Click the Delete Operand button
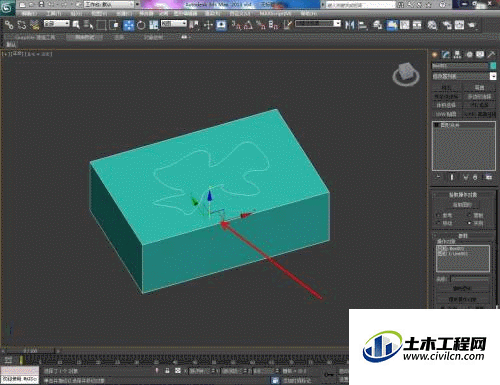Screen dimensions: 500x385 coord(462,288)
